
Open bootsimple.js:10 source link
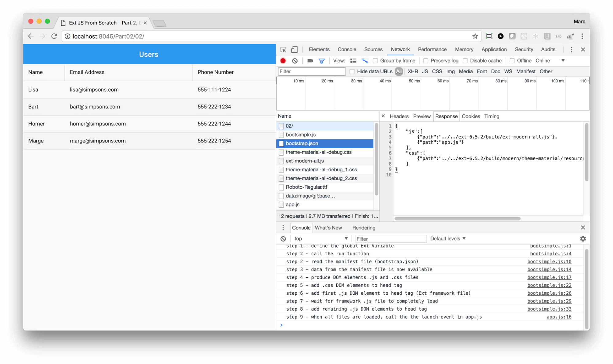point(549,261)
